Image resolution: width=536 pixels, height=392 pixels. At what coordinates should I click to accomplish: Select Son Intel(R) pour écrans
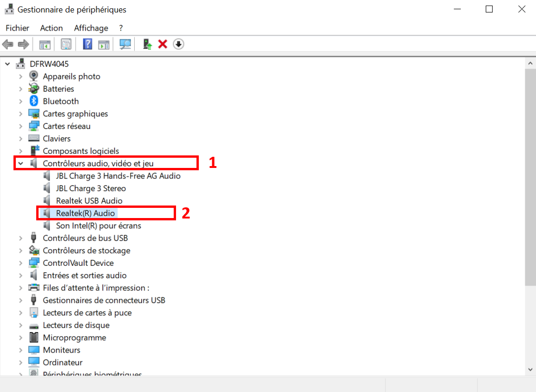(x=98, y=225)
